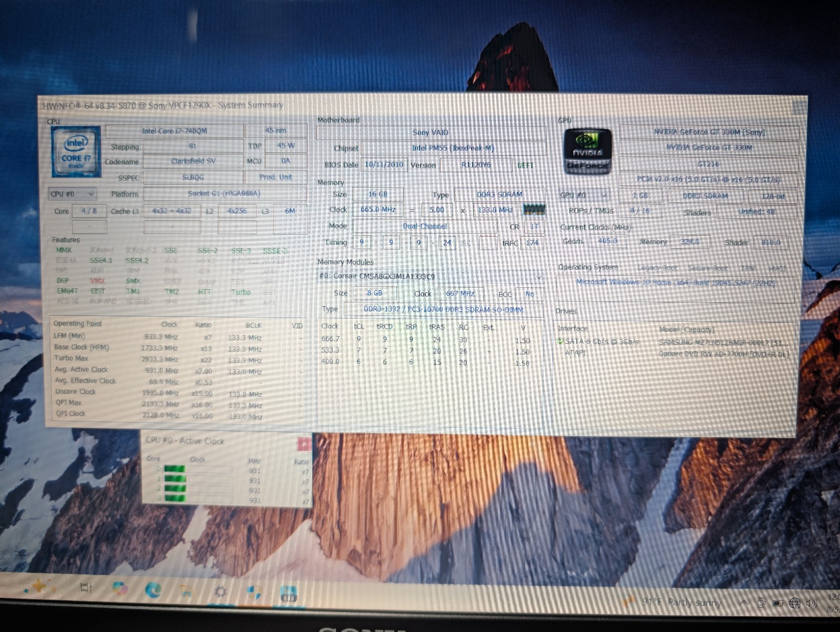Click the DDR3 SDRAM memory type field

tap(499, 195)
